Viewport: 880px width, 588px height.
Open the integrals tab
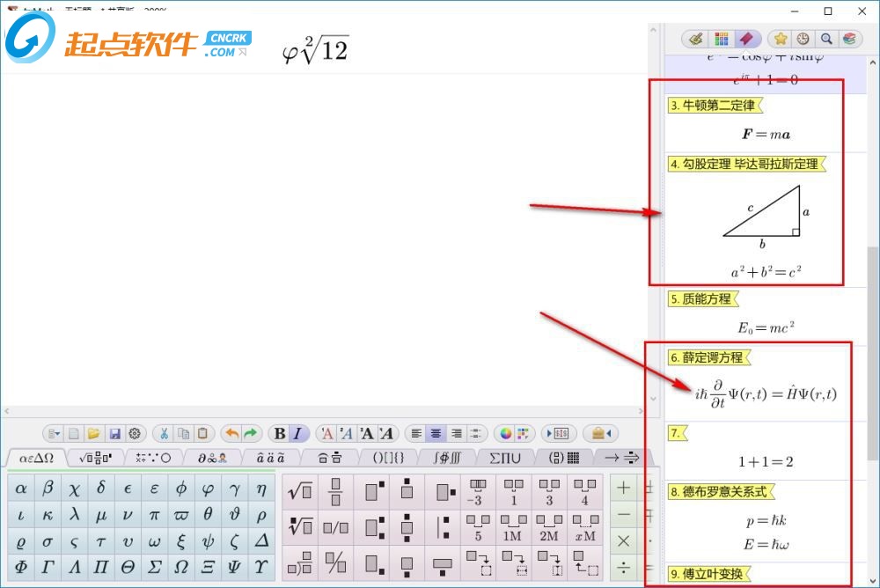pyautogui.click(x=447, y=459)
